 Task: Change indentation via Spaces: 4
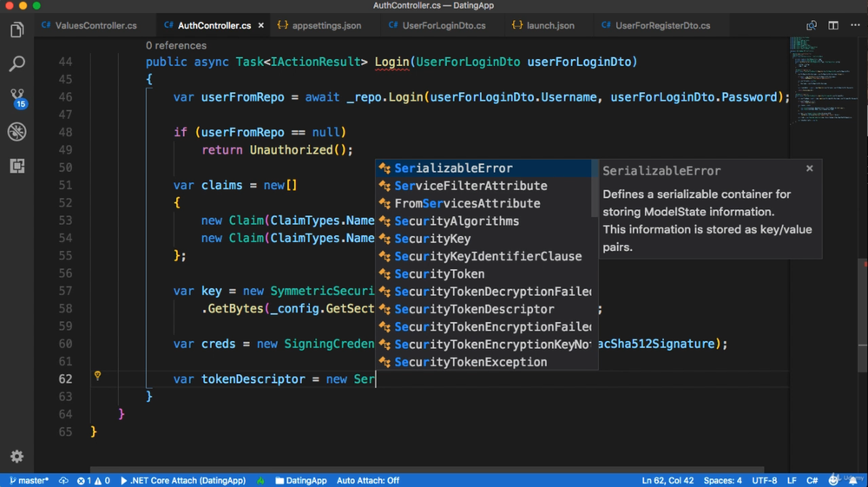click(x=722, y=480)
